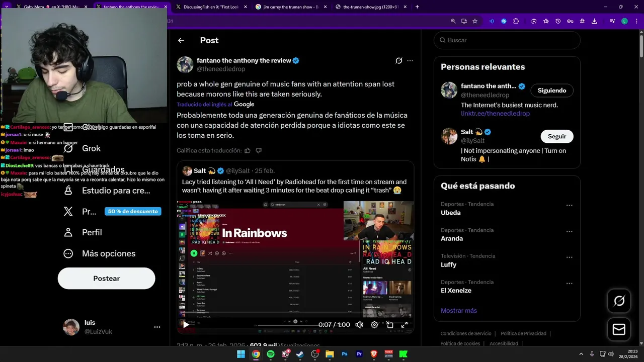Open the tab search dropdown arrow
Screen dimensions: 644x362
(7, 7)
